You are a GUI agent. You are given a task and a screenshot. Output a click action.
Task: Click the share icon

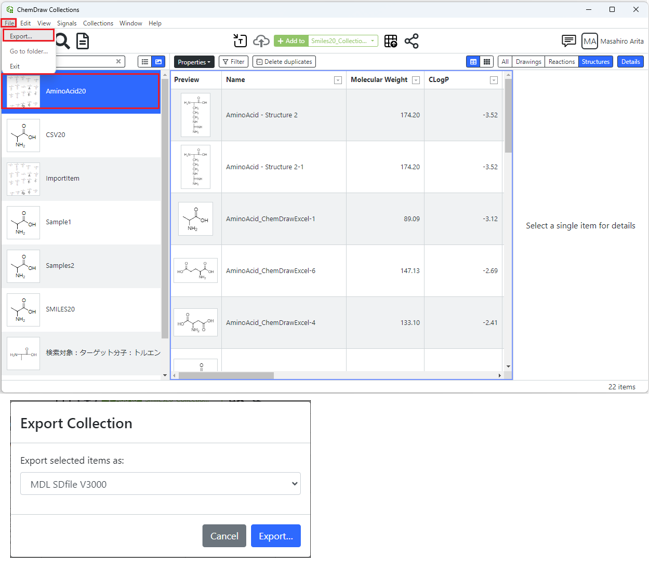point(412,41)
